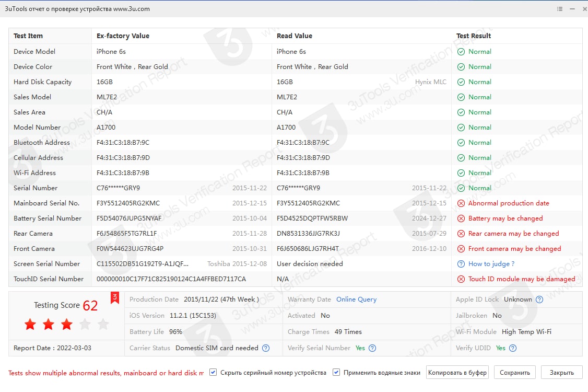Open the help icon next to Apple ID Lock
Screen dimensions: 588x392
click(x=539, y=299)
